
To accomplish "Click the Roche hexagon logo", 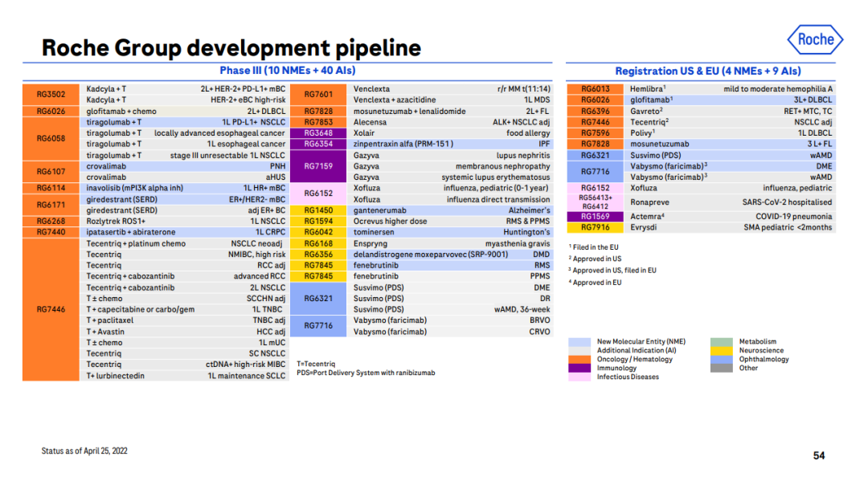I will coord(815,39).
